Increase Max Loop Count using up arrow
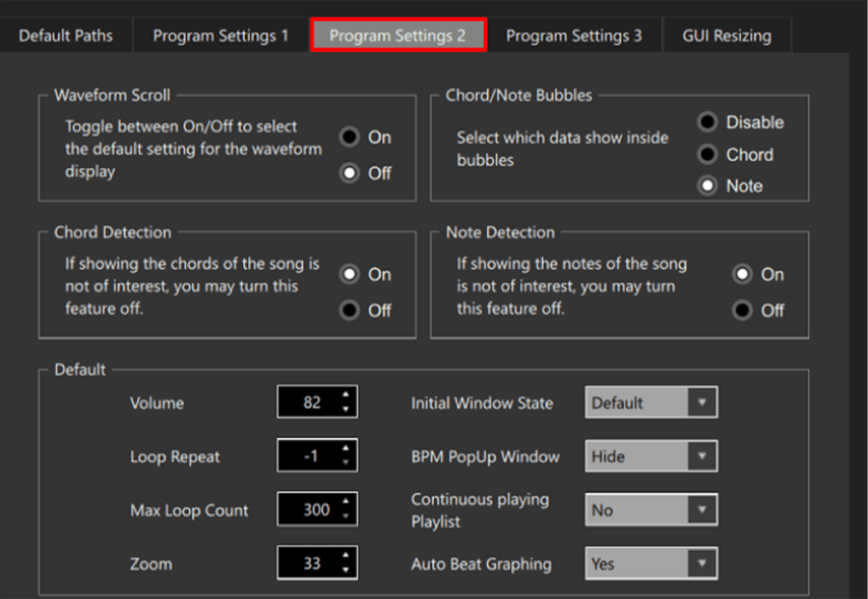The image size is (868, 599). [x=345, y=503]
